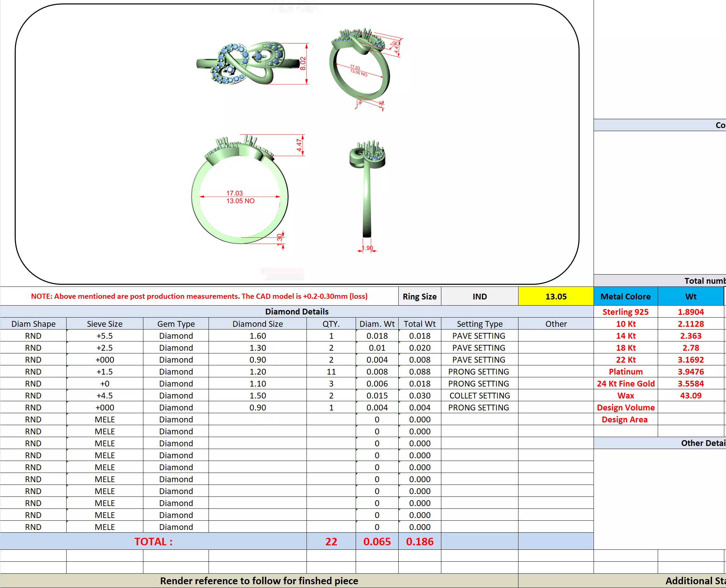The width and height of the screenshot is (726, 588).
Task: Select the IND ring size cell
Action: pyautogui.click(x=479, y=296)
